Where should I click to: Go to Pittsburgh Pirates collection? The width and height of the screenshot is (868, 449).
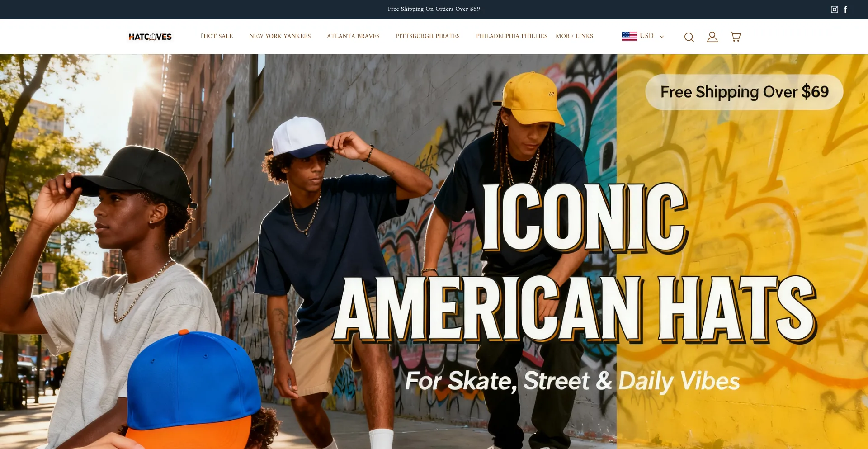tap(428, 36)
